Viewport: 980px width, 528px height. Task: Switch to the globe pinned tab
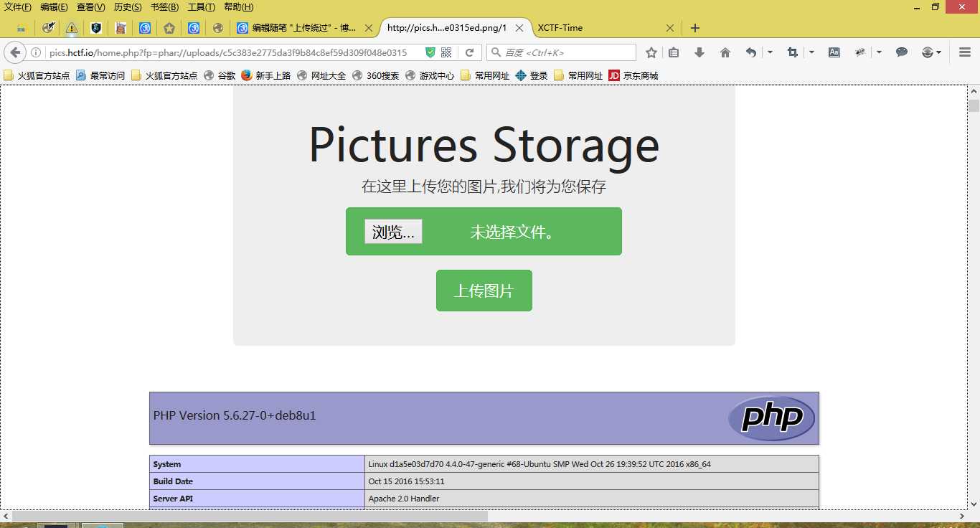(x=218, y=28)
